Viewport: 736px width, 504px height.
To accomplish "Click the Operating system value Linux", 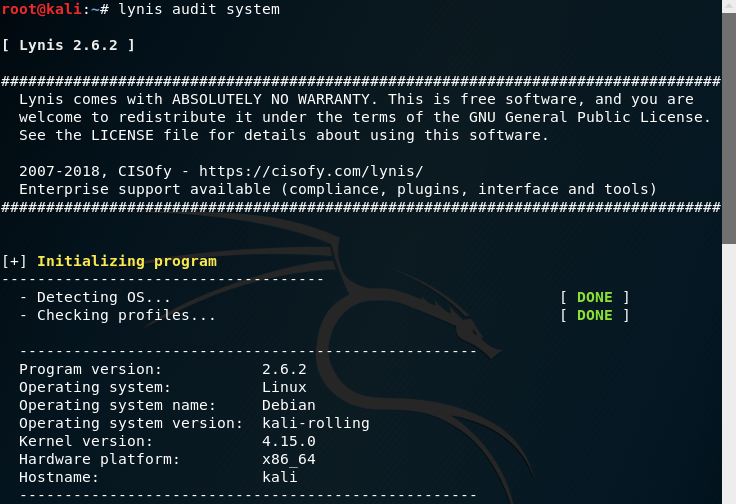I will [284, 387].
